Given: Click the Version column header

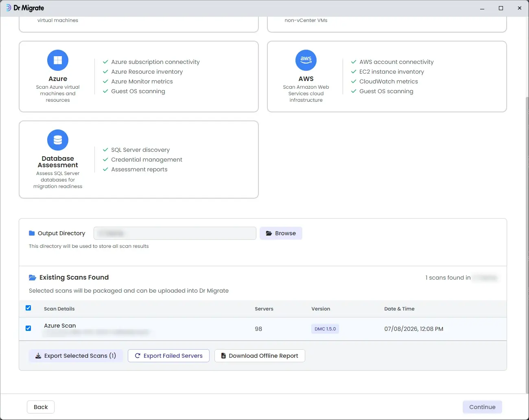Looking at the screenshot, I should pyautogui.click(x=321, y=309).
